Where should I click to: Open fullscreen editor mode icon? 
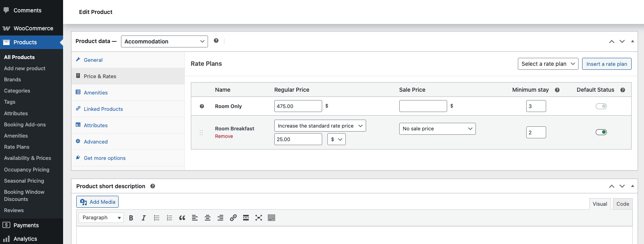(x=259, y=218)
